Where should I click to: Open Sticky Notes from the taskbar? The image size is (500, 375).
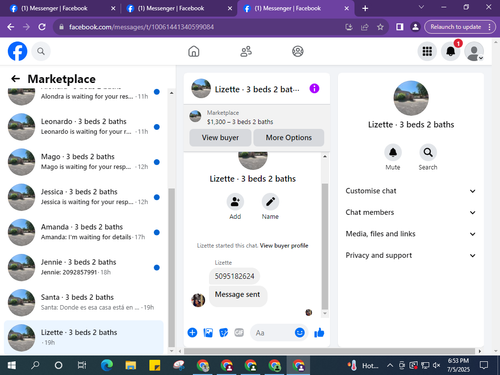(x=155, y=366)
